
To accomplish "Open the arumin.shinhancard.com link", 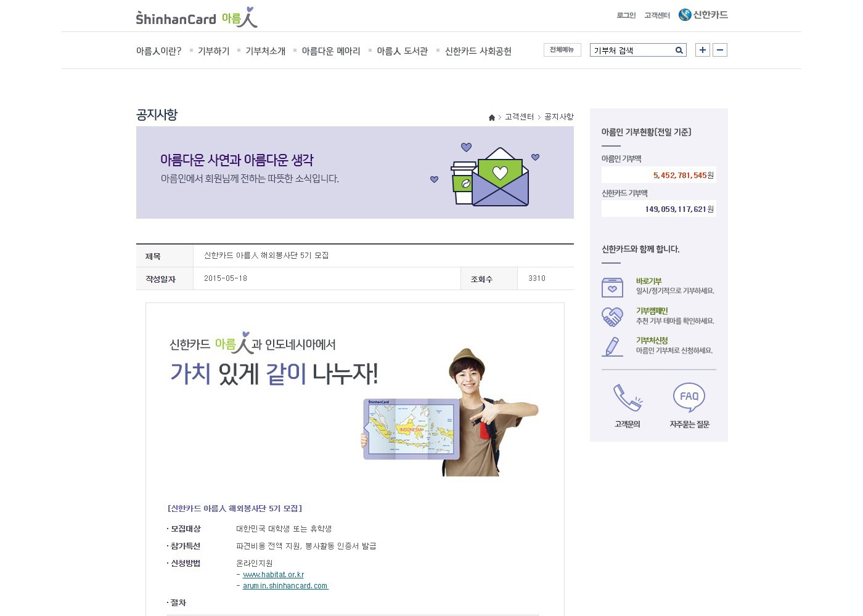I will [285, 586].
